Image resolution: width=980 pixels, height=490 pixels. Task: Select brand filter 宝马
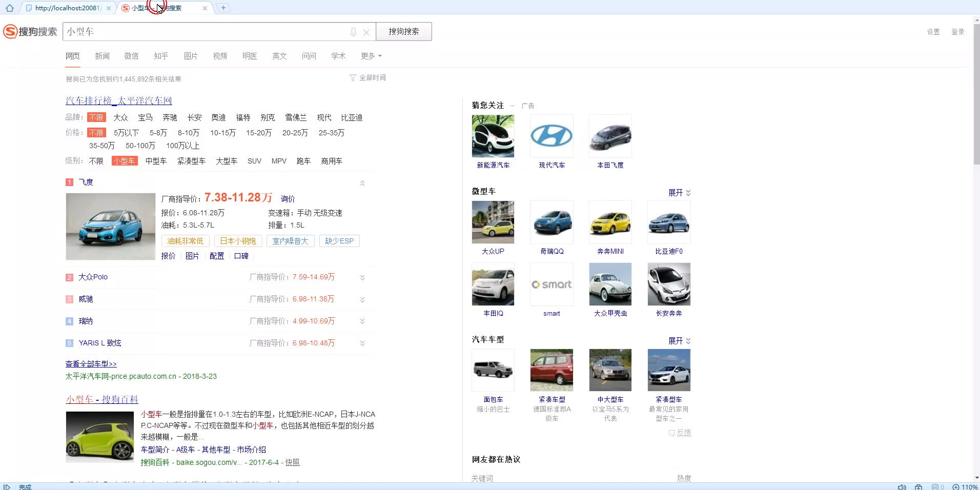coord(145,117)
